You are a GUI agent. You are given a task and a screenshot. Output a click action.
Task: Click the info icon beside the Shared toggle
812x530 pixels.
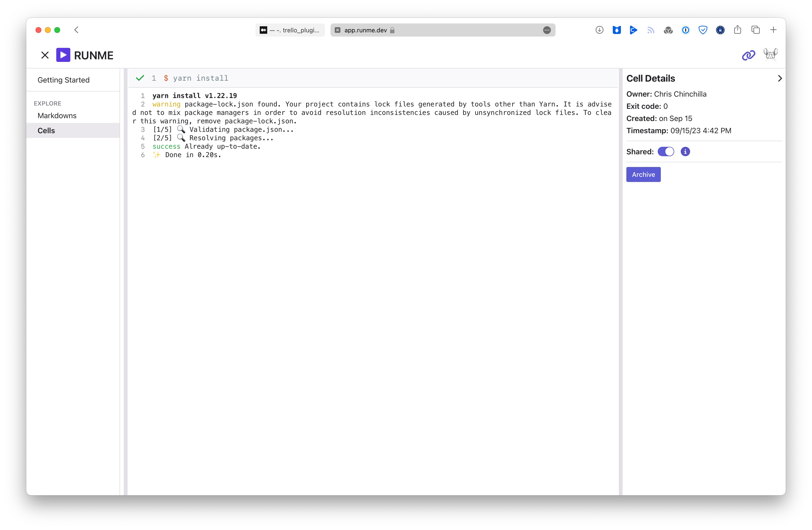(x=685, y=151)
